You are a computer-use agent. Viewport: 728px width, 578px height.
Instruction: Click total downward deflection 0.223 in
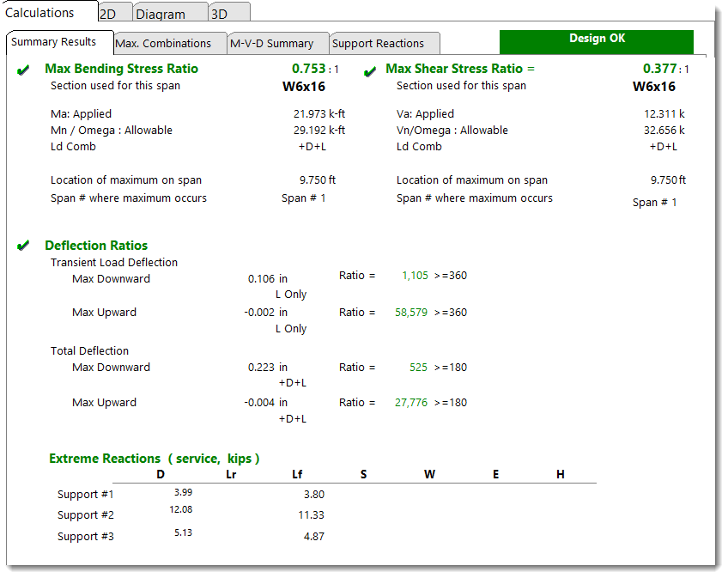point(268,367)
